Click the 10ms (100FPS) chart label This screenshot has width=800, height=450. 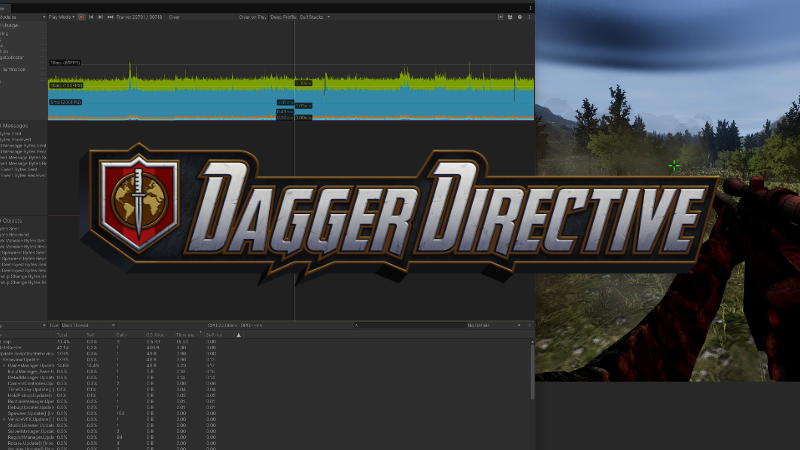coord(66,85)
